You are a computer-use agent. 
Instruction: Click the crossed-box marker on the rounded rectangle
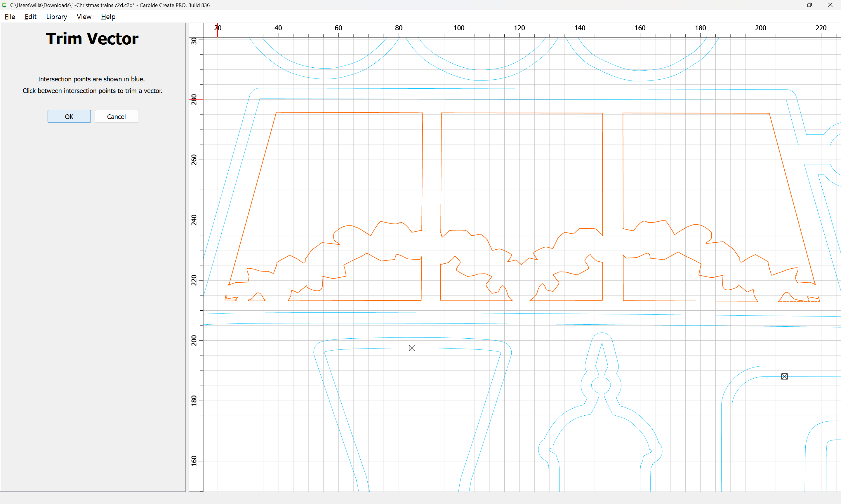(784, 376)
